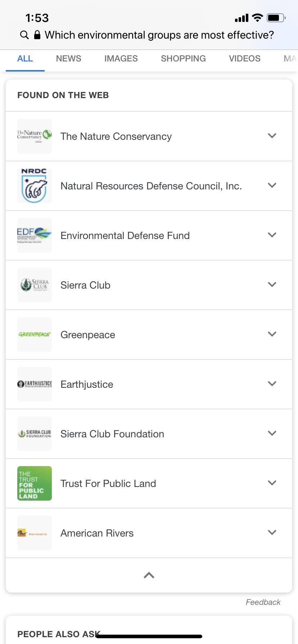Tap the Earthjustice logo thumbnail
The height and width of the screenshot is (644, 298).
click(x=35, y=384)
